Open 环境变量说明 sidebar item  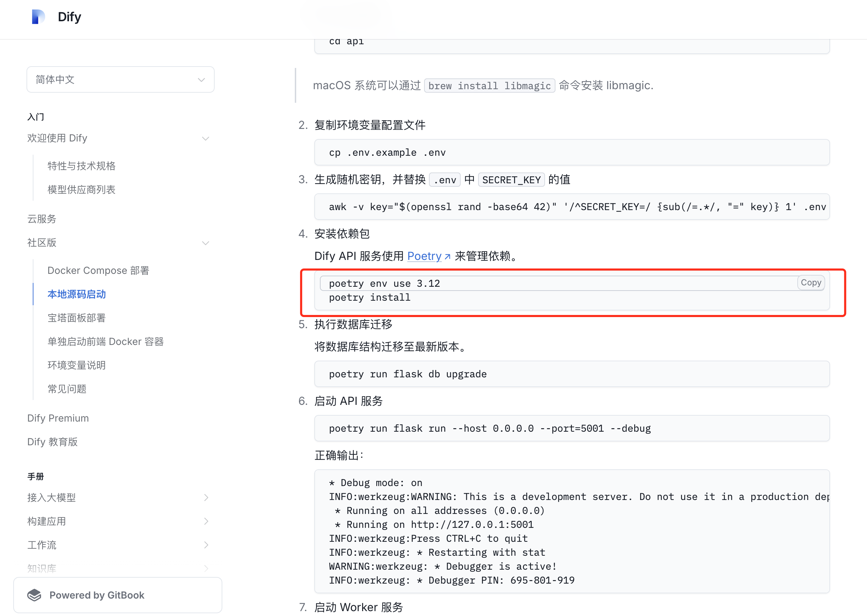pyautogui.click(x=77, y=365)
